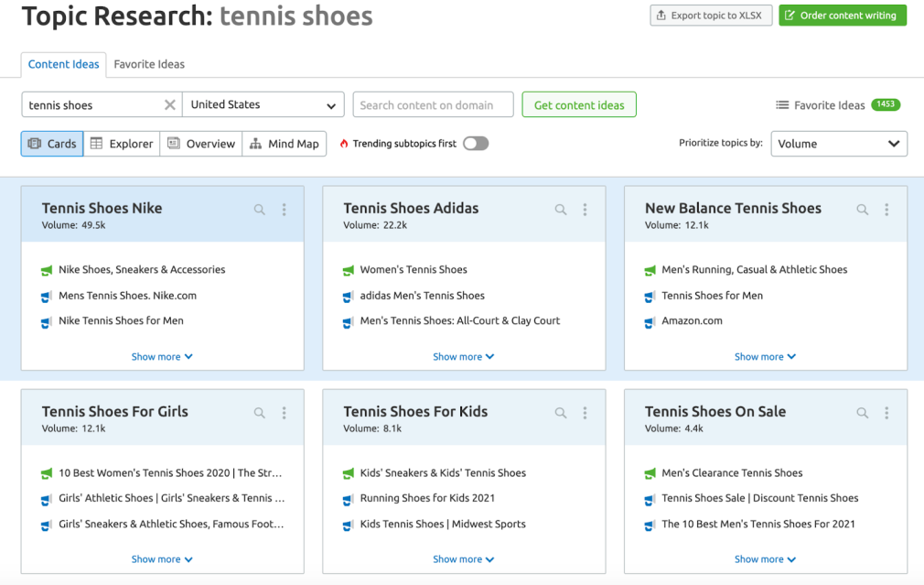
Task: Search the Tennis Shoes Adidas card
Action: click(561, 210)
